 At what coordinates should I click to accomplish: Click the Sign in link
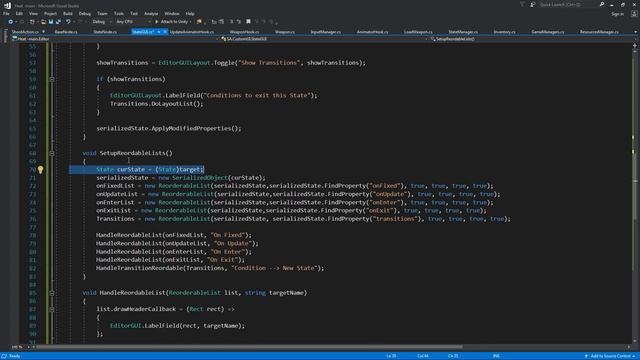point(618,14)
